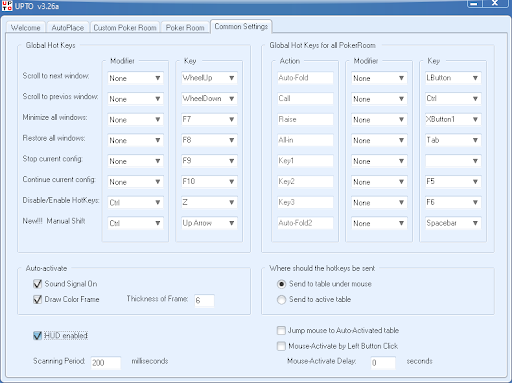
Task: Open Modifier dropdown in Call row
Action: [379, 99]
